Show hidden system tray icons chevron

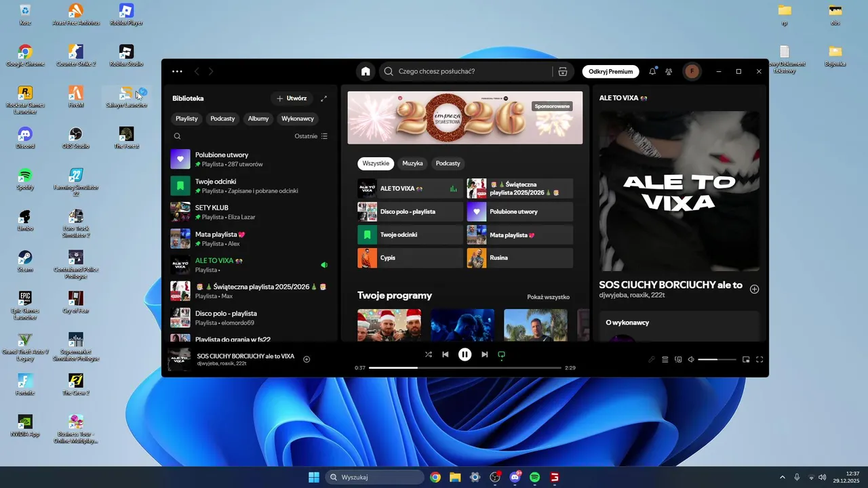[x=783, y=477]
